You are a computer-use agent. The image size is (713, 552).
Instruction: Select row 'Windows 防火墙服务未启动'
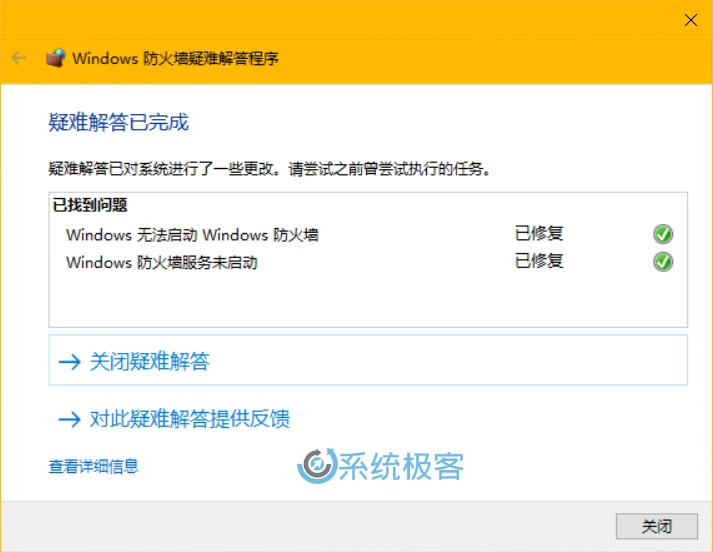pyautogui.click(x=369, y=262)
